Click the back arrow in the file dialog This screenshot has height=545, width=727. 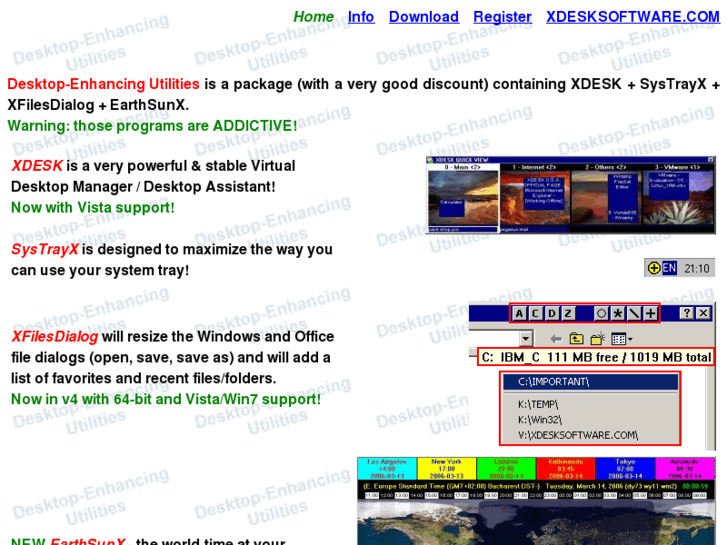pos(556,339)
